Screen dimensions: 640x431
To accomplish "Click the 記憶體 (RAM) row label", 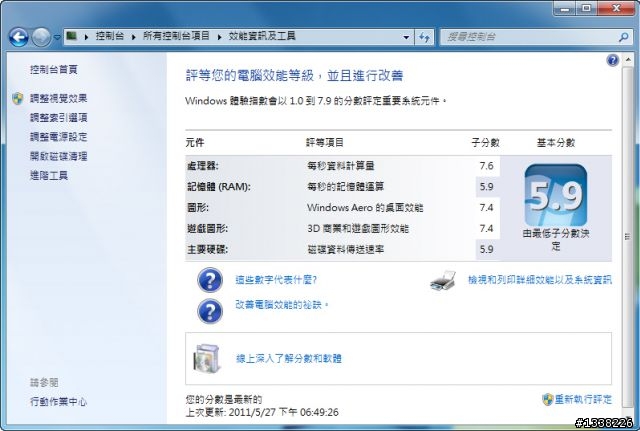I will (219, 187).
